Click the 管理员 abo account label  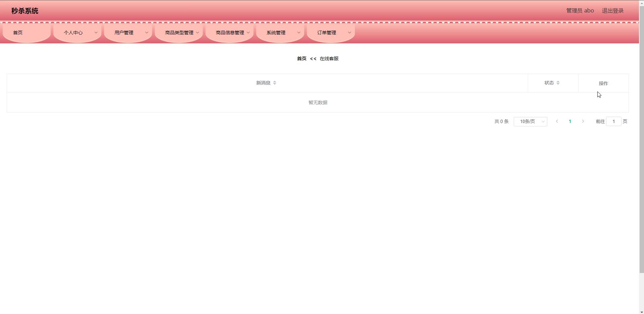click(x=580, y=11)
